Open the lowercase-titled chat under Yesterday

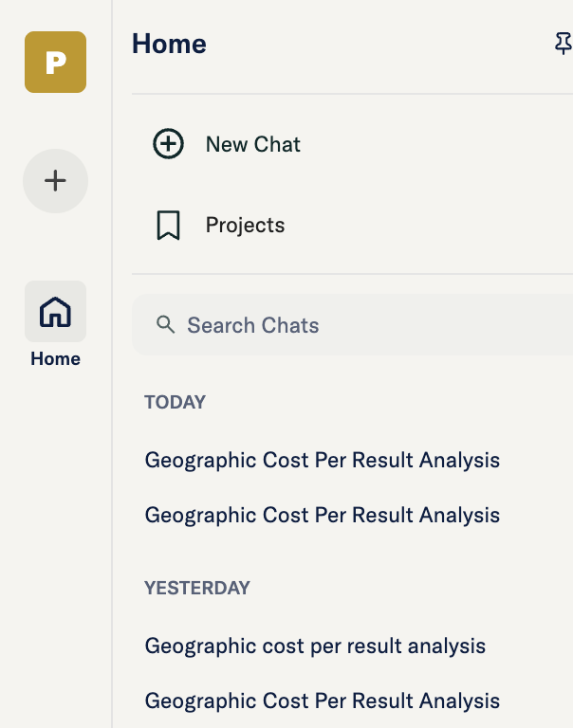pyautogui.click(x=315, y=646)
